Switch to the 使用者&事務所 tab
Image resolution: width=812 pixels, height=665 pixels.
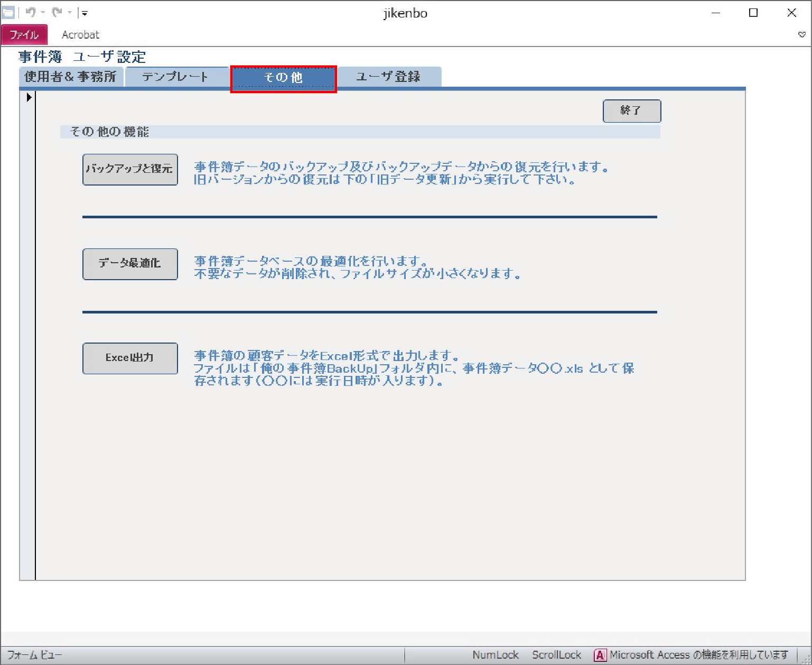coord(71,77)
